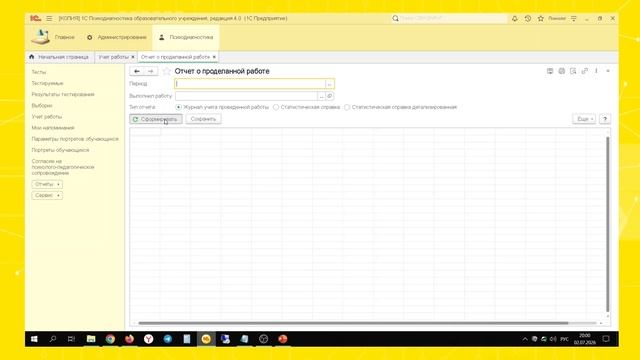Open File Explorer from taskbar
This screenshot has width=640, height=360.
click(91, 339)
